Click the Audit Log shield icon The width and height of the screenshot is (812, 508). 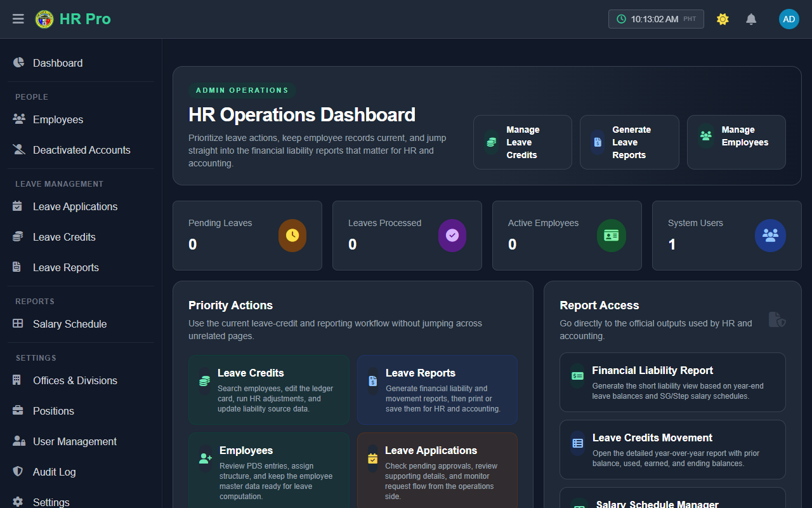coord(18,472)
